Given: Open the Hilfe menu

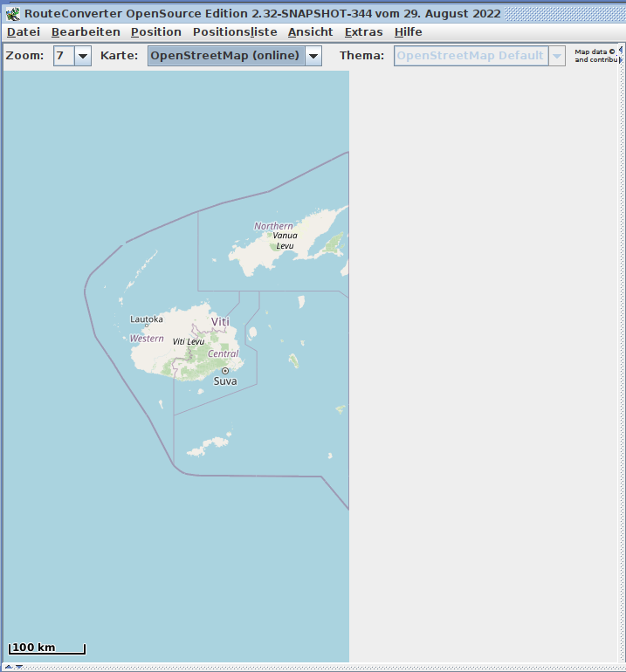Looking at the screenshot, I should [x=408, y=31].
